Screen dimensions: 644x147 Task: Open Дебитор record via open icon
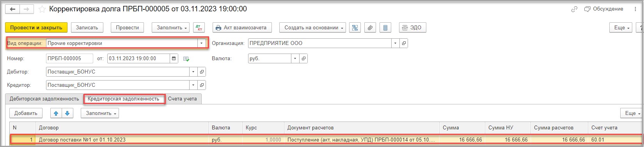202,72
